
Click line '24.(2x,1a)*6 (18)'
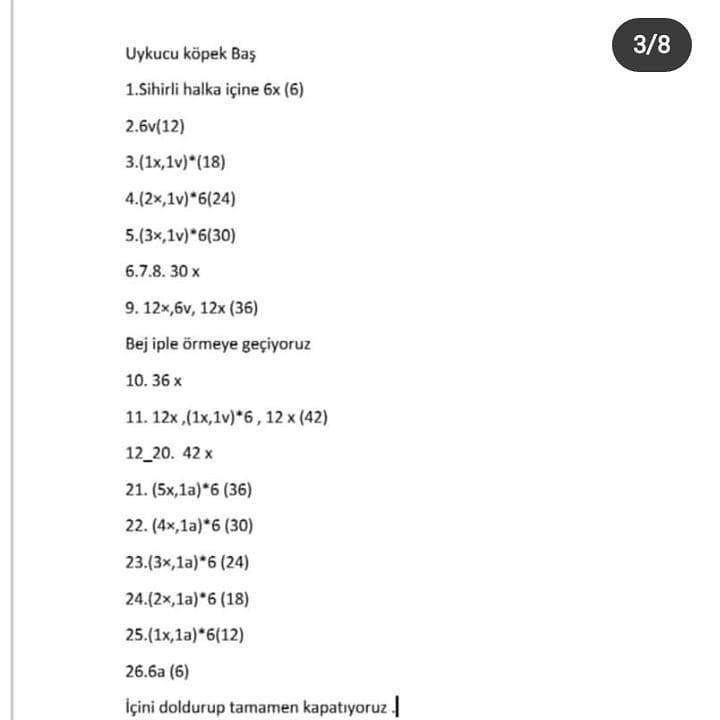pos(187,599)
